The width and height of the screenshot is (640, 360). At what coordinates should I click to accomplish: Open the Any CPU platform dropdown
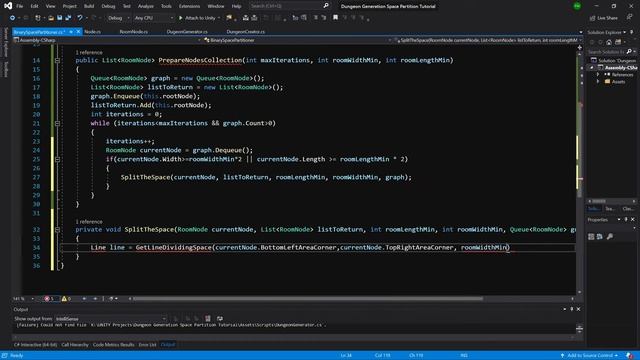click(153, 18)
